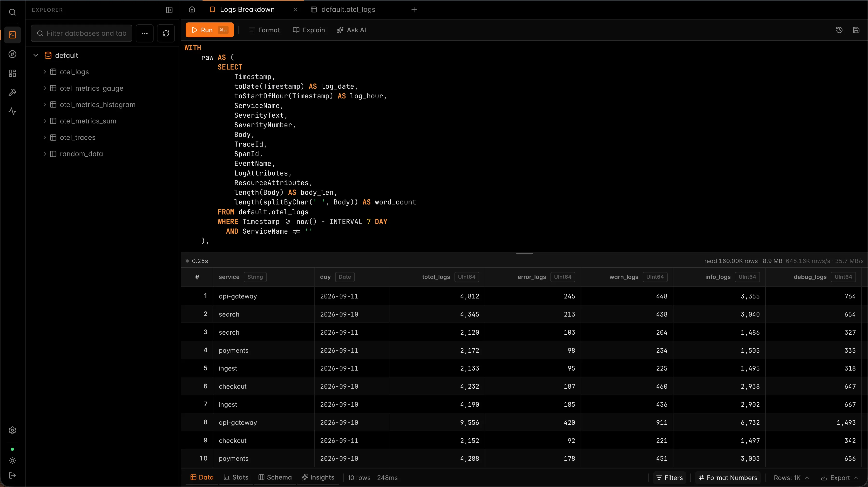Image resolution: width=868 pixels, height=487 pixels.
Task: Toggle Format Numbers
Action: pos(728,478)
